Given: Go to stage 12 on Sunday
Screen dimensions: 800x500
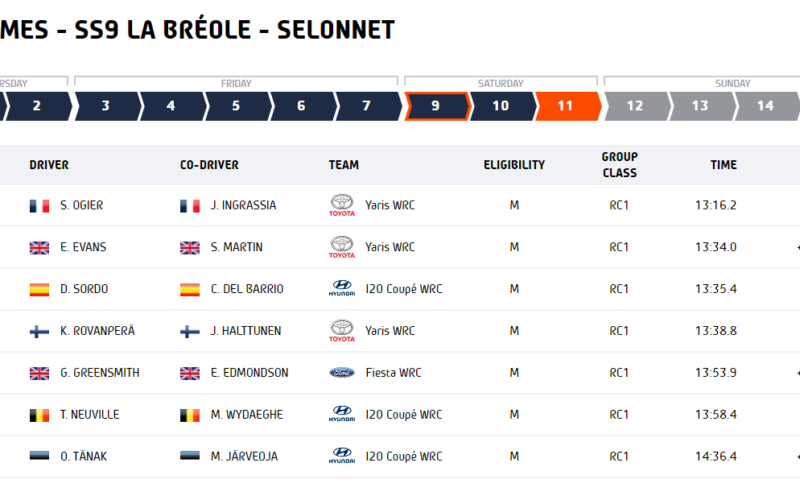Looking at the screenshot, I should coord(636,106).
